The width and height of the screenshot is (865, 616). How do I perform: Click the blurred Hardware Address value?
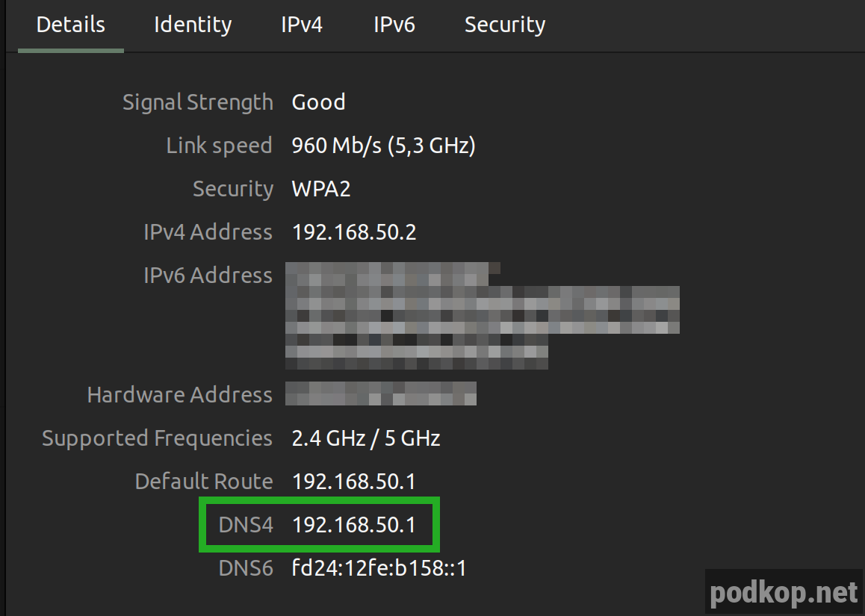381,393
